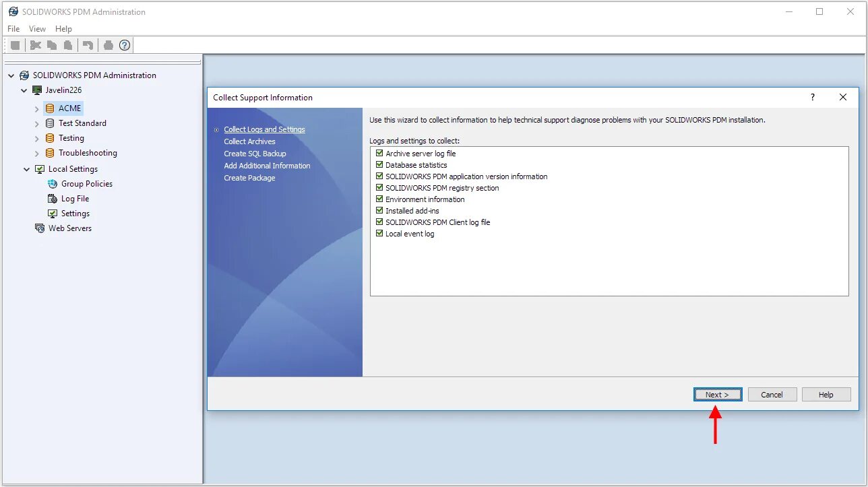Image resolution: width=868 pixels, height=487 pixels.
Task: Collapse the Local Settings node
Action: tap(27, 169)
